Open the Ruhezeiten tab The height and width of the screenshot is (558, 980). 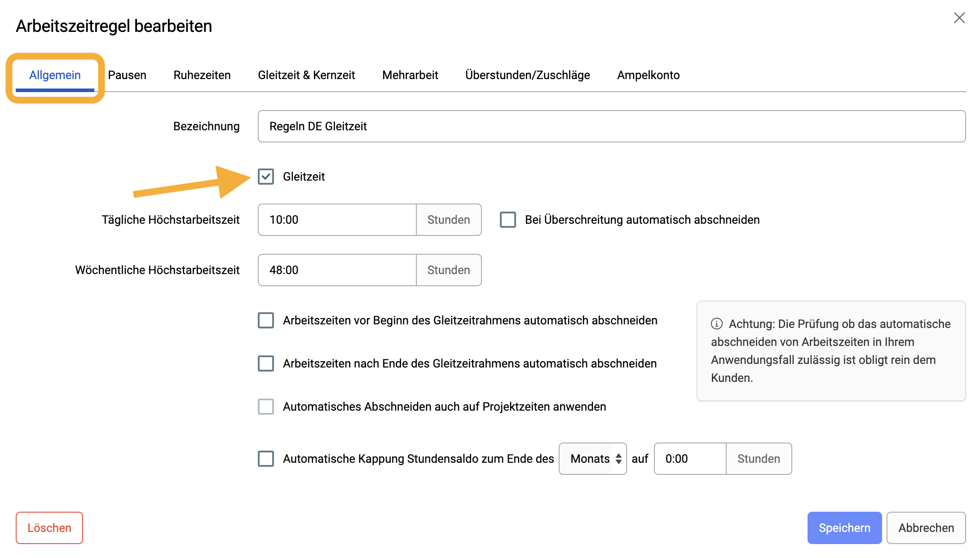click(x=202, y=75)
